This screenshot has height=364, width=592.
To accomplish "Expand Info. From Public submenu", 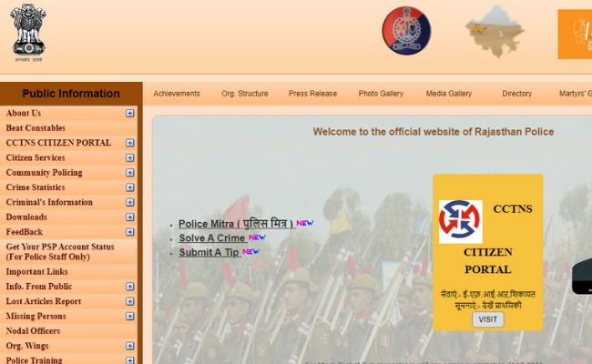I will point(130,287).
